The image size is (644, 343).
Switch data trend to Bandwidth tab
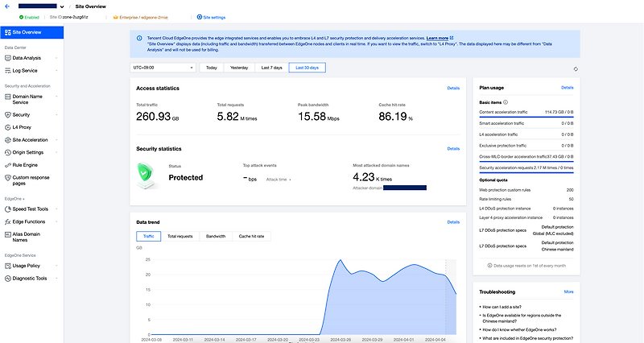(216, 236)
